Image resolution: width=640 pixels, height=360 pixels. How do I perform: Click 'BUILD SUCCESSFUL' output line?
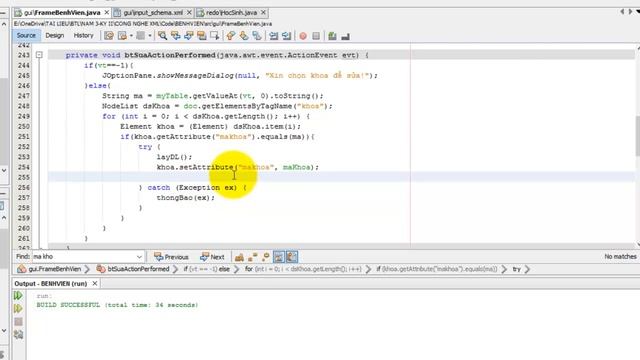(117, 305)
